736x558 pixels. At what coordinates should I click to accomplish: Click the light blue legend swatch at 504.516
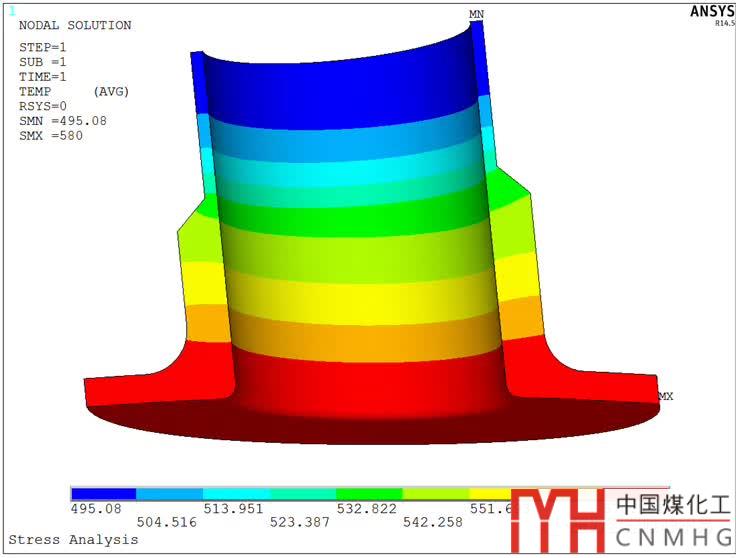pyautogui.click(x=169, y=494)
